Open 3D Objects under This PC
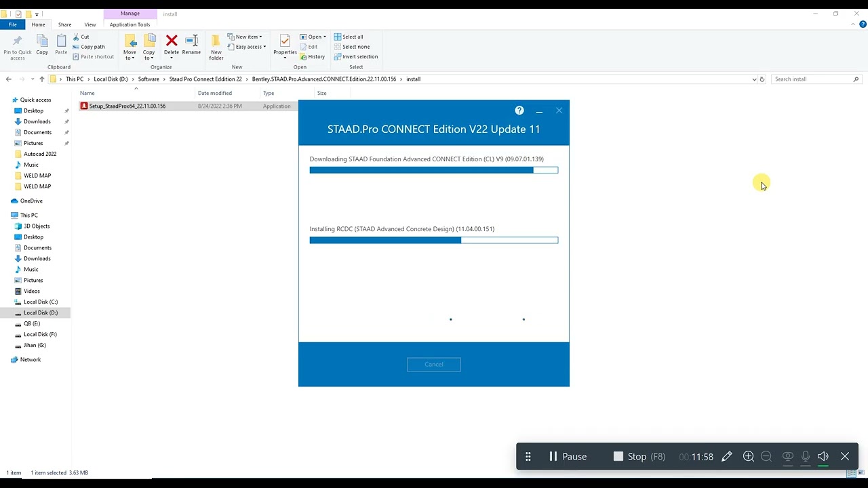 tap(37, 226)
